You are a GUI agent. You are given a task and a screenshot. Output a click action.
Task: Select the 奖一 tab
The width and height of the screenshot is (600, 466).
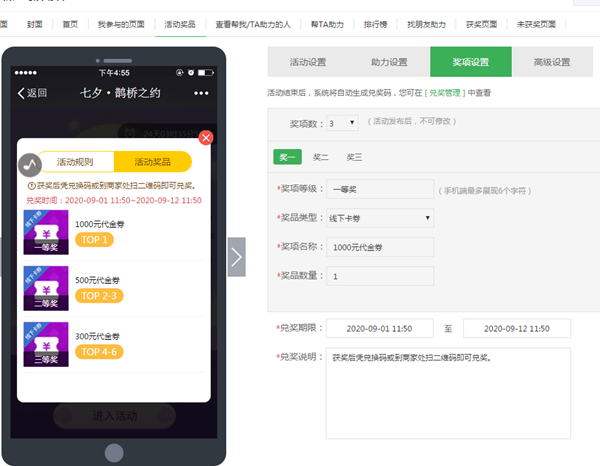point(287,157)
